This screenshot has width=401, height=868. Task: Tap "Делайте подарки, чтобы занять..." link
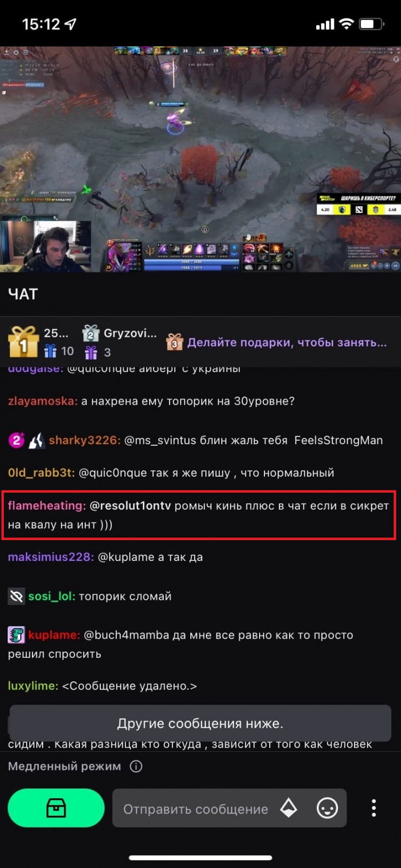[287, 342]
